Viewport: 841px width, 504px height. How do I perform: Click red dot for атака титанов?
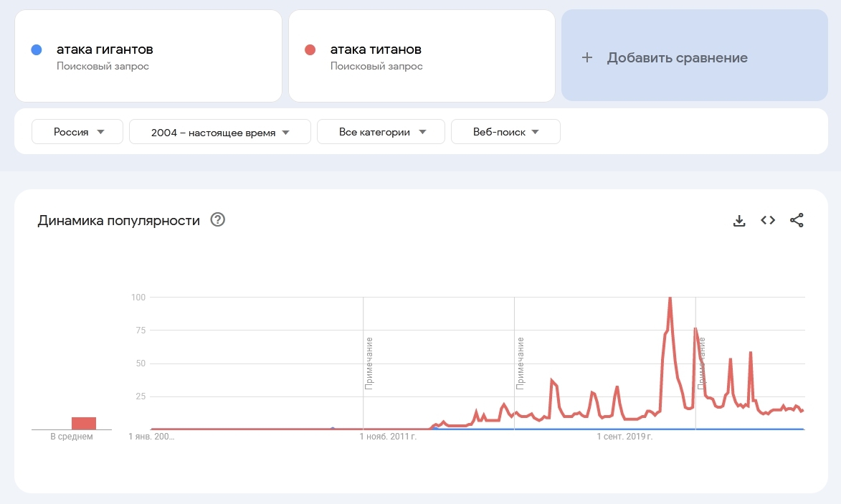click(x=310, y=50)
